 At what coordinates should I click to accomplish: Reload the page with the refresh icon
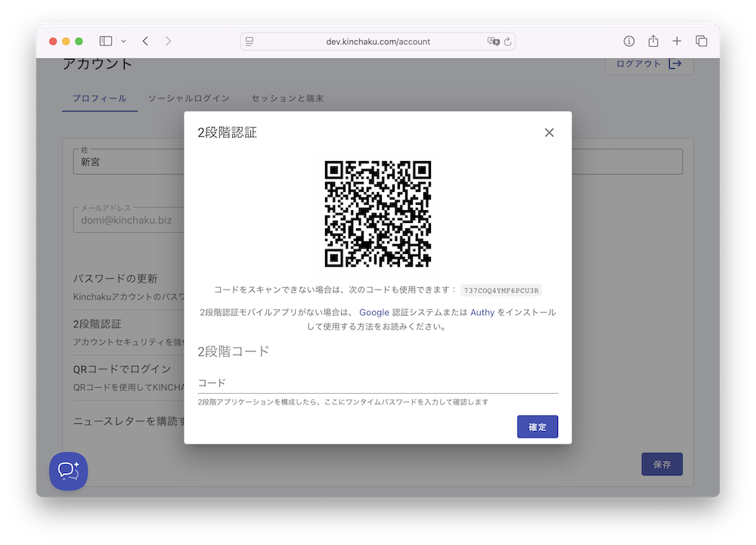click(508, 42)
